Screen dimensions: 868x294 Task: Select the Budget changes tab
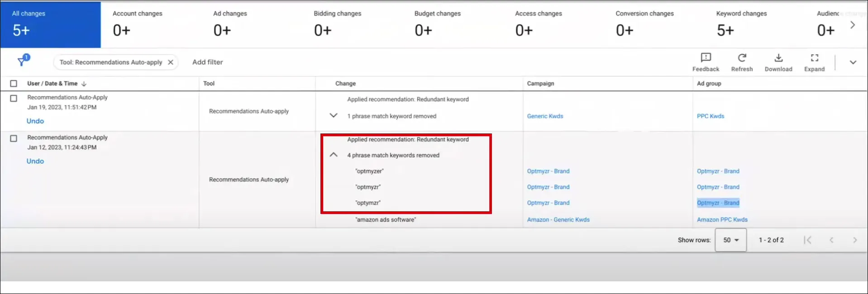click(437, 24)
